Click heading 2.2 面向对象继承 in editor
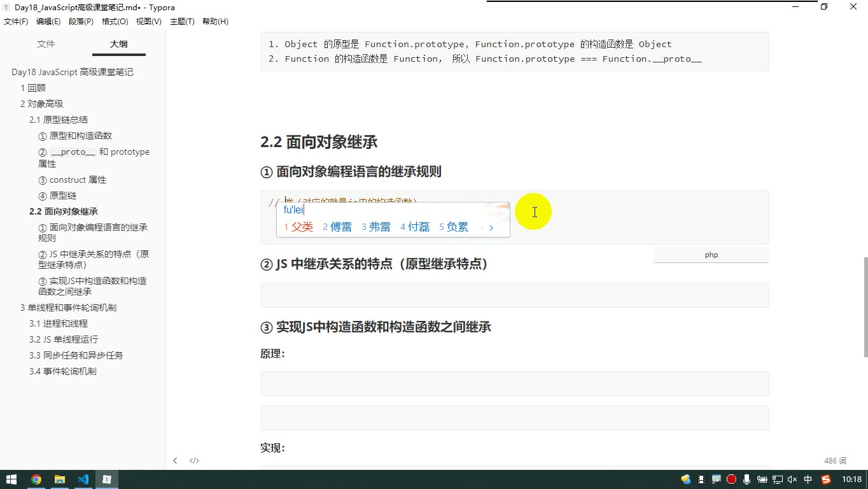 point(319,142)
